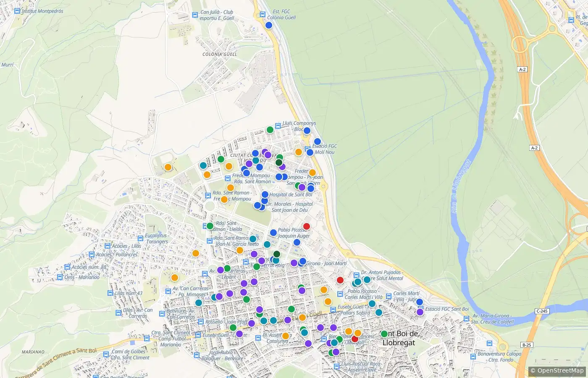
Task: Click the COLÒNIA GÜELL place label
Action: pos(220,54)
